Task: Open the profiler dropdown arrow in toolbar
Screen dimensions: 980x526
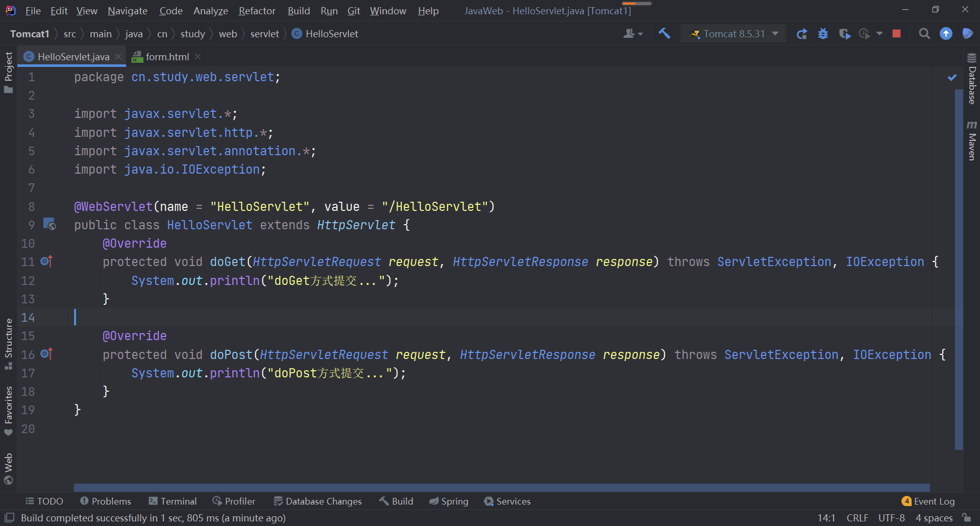Action: 879,34
